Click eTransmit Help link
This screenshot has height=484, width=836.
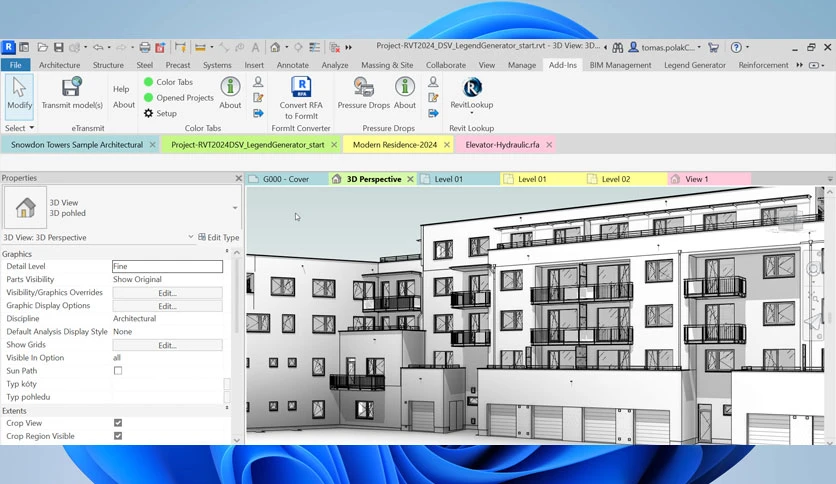coord(121,89)
